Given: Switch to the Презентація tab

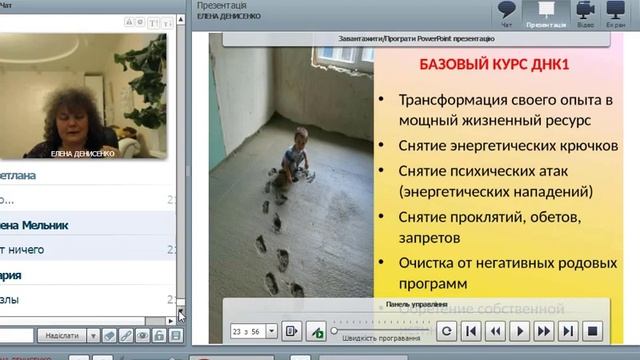Looking at the screenshot, I should click(x=546, y=14).
